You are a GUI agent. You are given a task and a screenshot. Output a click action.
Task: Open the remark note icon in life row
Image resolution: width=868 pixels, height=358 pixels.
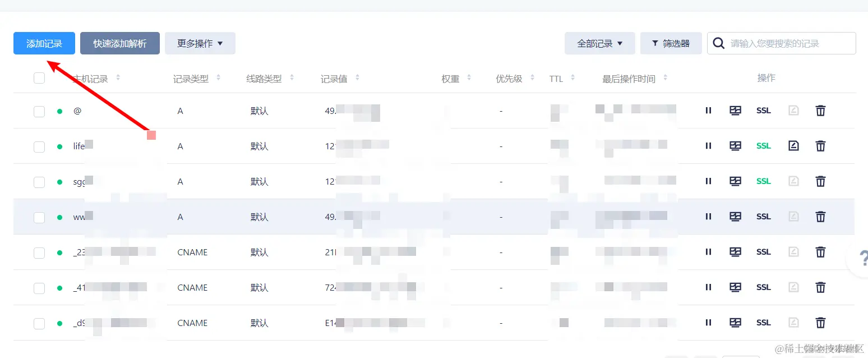tap(793, 146)
